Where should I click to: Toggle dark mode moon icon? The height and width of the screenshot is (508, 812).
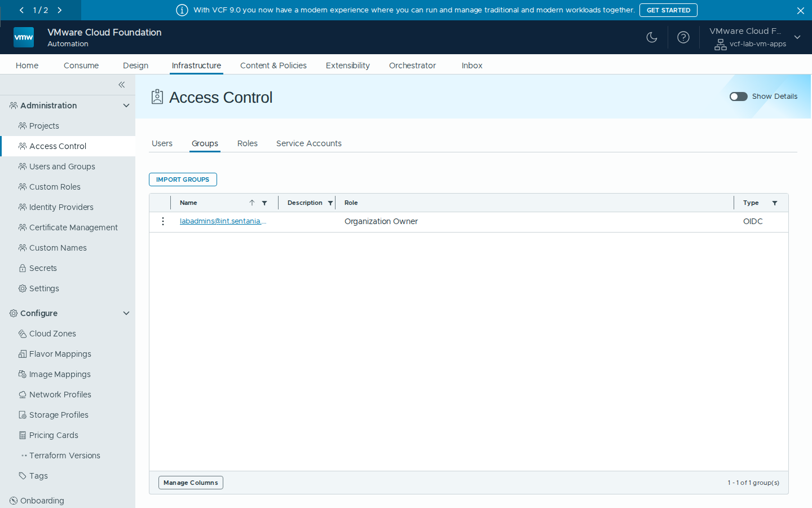[652, 37]
